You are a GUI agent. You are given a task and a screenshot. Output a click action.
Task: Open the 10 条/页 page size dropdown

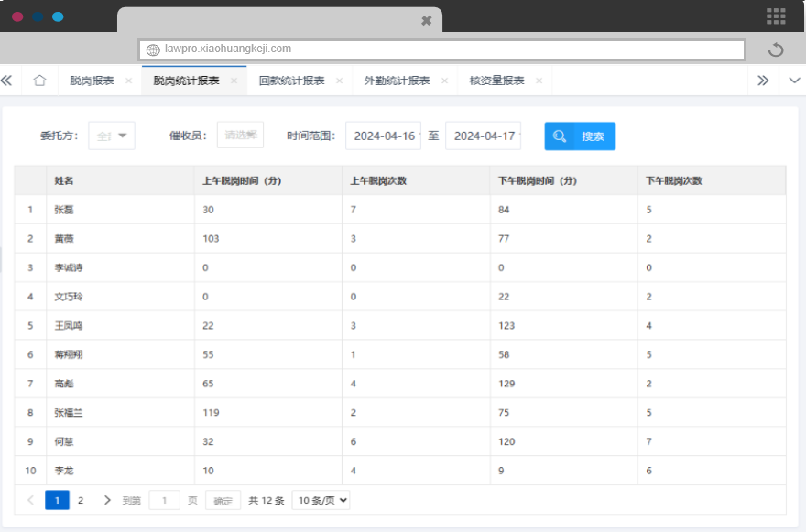[x=321, y=500]
